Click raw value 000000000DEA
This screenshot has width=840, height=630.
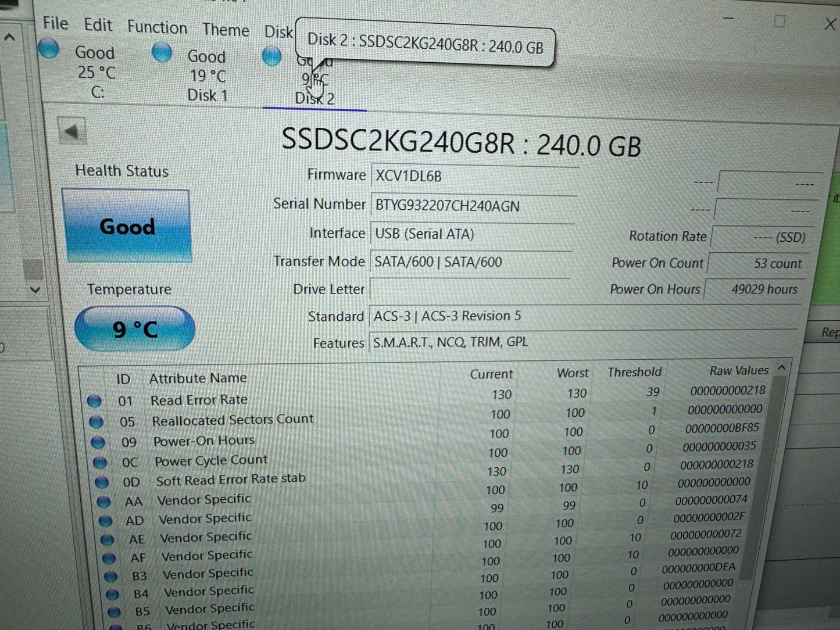tap(699, 567)
